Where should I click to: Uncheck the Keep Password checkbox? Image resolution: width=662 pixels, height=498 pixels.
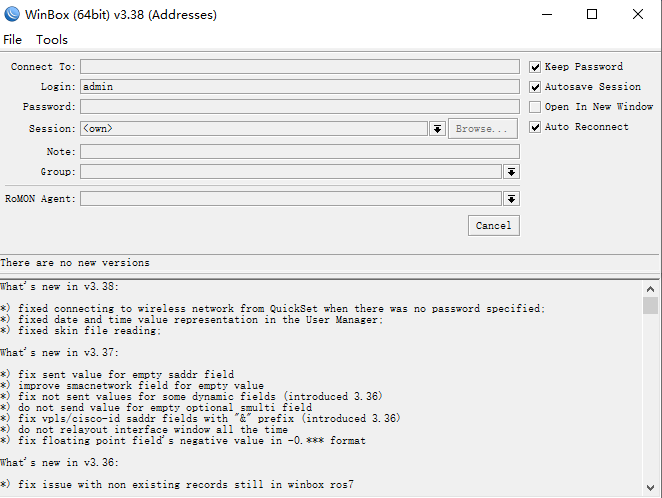coord(535,67)
